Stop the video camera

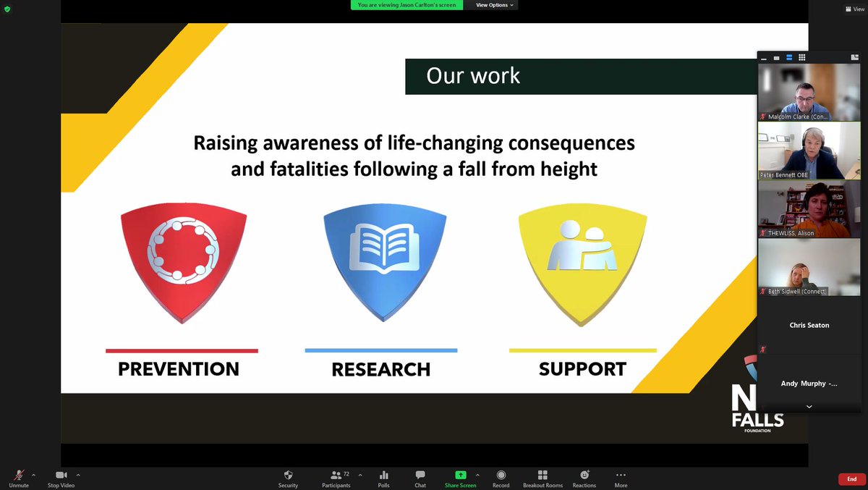pyautogui.click(x=61, y=478)
